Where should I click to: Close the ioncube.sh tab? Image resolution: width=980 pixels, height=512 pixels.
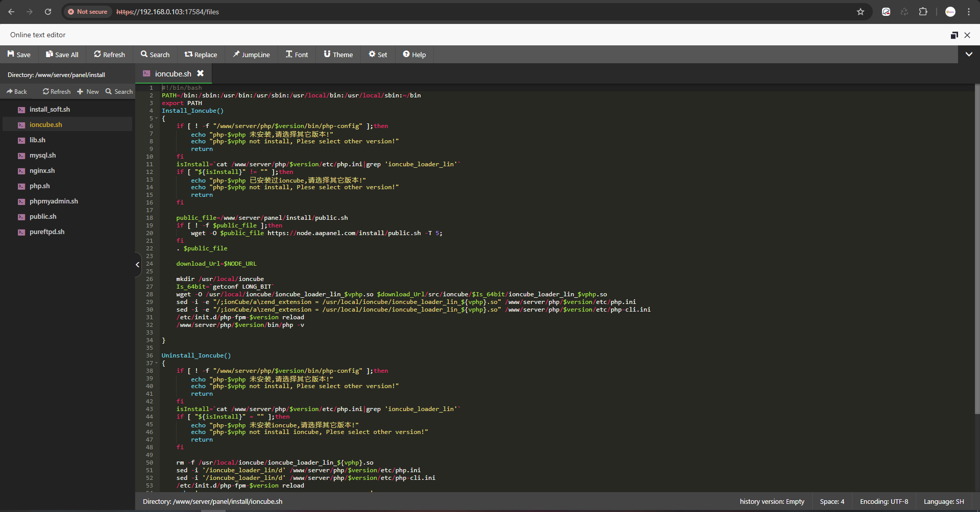[x=201, y=73]
